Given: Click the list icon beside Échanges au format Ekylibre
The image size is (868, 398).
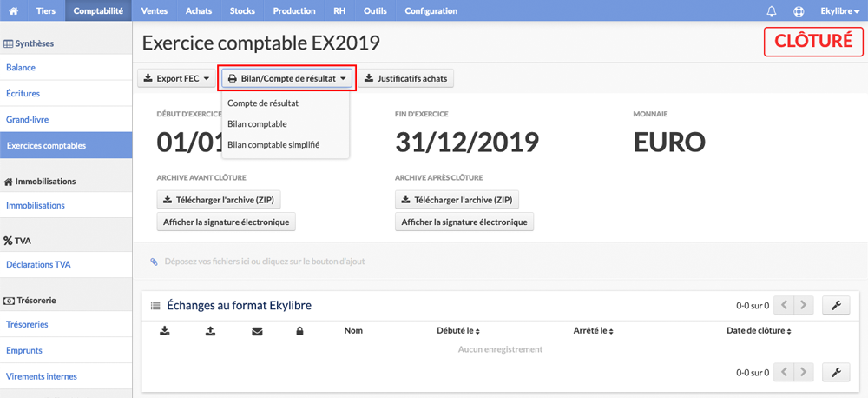Looking at the screenshot, I should pyautogui.click(x=155, y=305).
